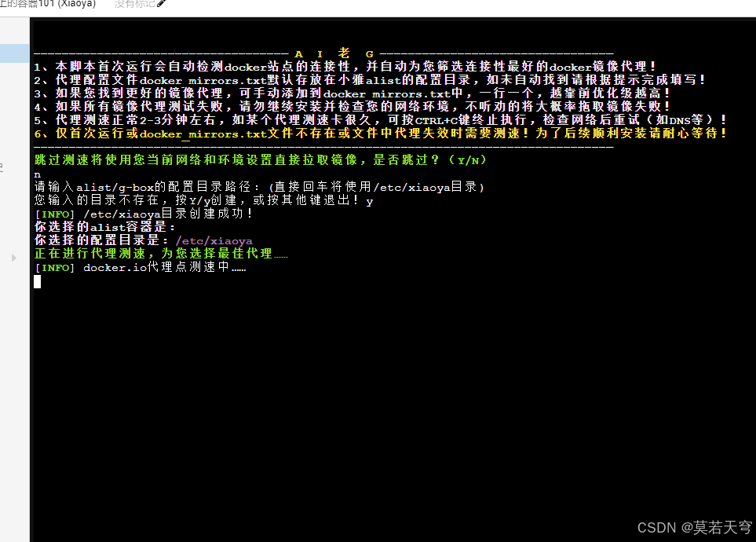The image size is (756, 542).
Task: Select the highlighted blue sidebar item
Action: pos(14,53)
